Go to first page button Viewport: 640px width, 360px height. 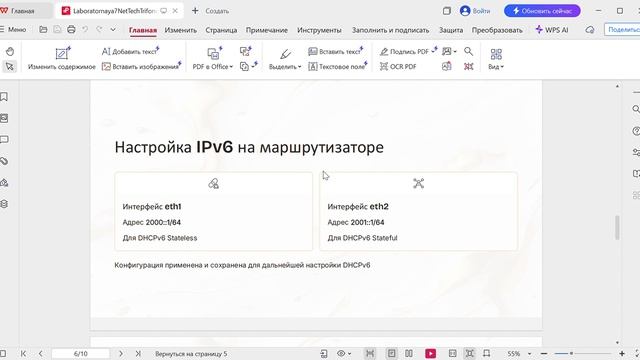23,353
